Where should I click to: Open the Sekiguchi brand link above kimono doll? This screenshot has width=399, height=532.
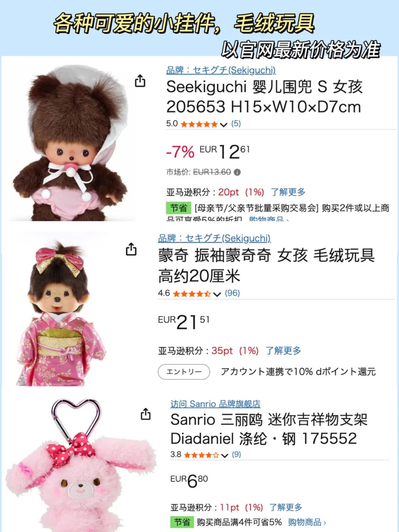pyautogui.click(x=214, y=238)
